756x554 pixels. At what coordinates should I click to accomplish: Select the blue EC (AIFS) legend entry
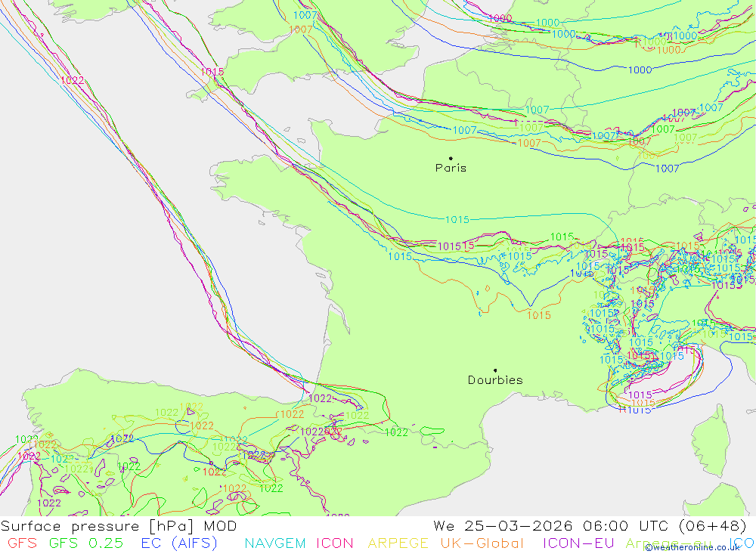[x=179, y=543]
